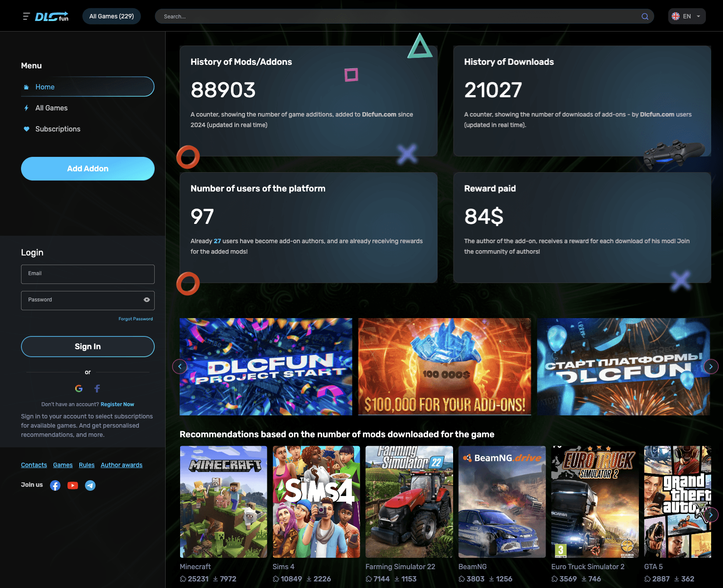The height and width of the screenshot is (588, 723).
Task: Click the Minecraft title text
Action: click(195, 567)
